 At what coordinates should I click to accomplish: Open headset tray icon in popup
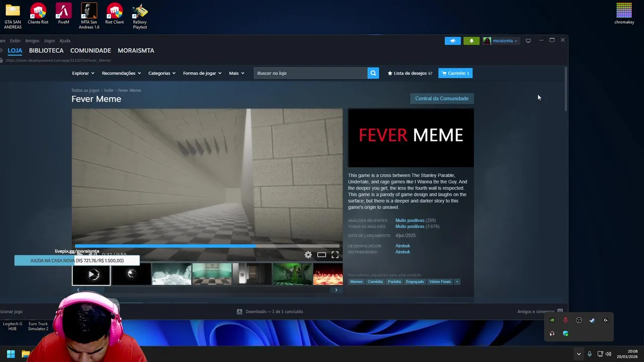552,333
